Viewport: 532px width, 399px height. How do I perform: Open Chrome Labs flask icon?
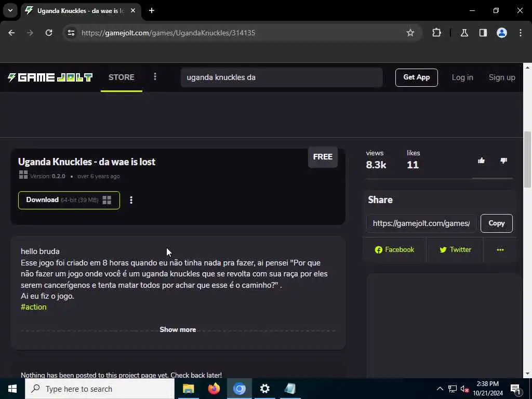pyautogui.click(x=464, y=33)
